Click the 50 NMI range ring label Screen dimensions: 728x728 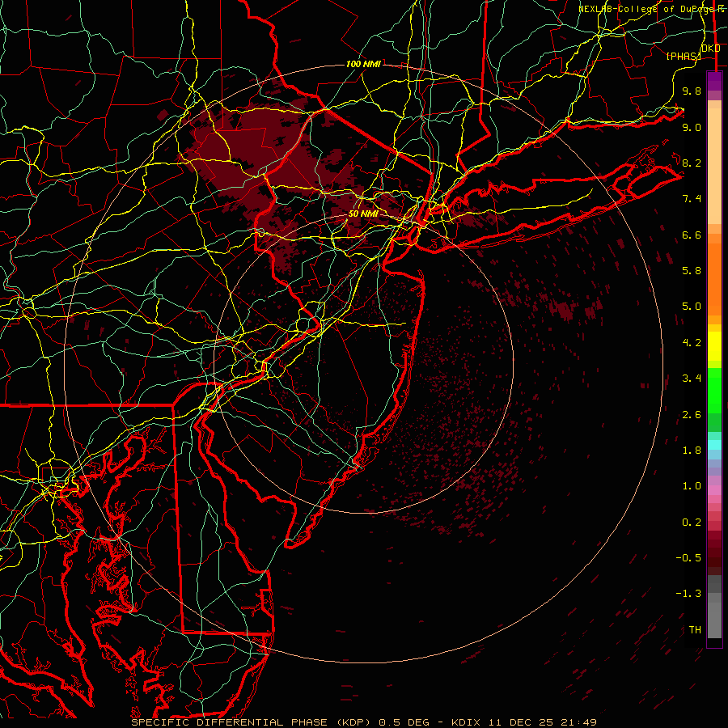pyautogui.click(x=363, y=214)
